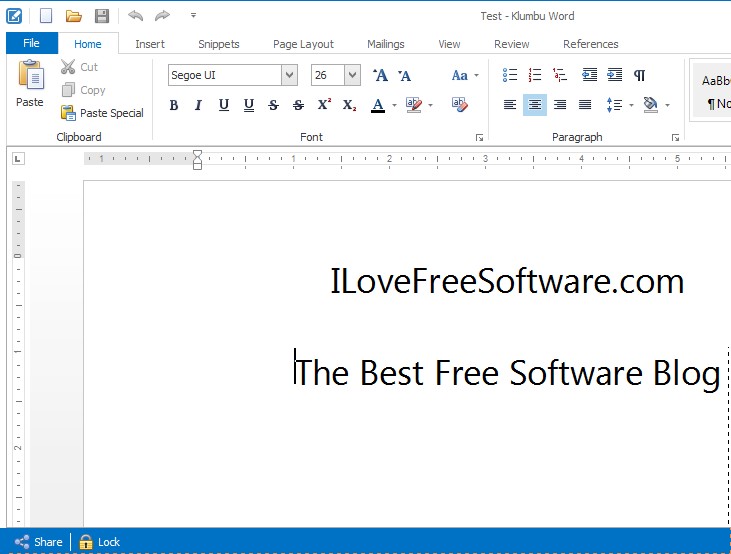The width and height of the screenshot is (731, 554).
Task: Save document with the floppy disk icon
Action: pyautogui.click(x=102, y=16)
